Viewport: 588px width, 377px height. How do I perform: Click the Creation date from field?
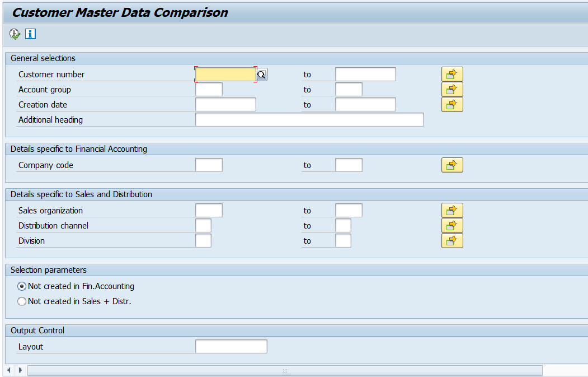pos(225,104)
